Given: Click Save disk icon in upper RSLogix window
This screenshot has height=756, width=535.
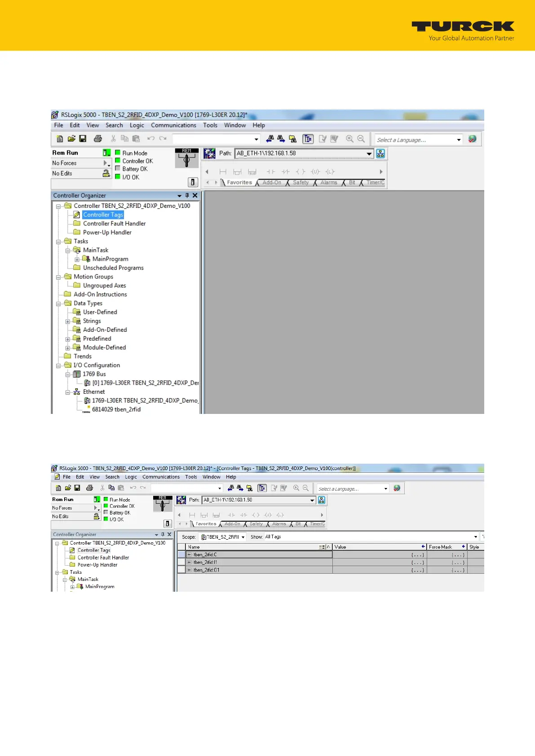Looking at the screenshot, I should click(83, 139).
